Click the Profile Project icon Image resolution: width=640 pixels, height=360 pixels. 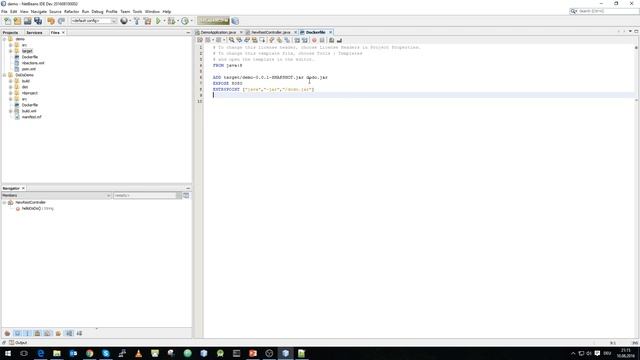point(185,21)
